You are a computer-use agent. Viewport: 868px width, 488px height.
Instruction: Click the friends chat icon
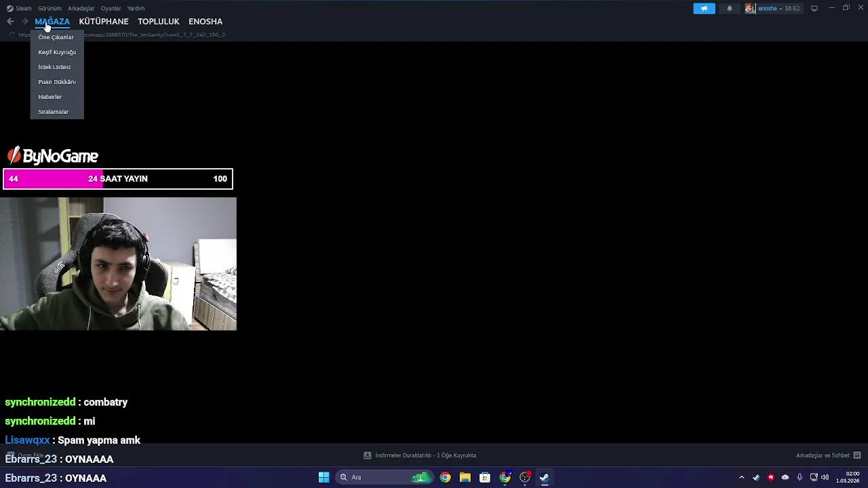pyautogui.click(x=857, y=455)
